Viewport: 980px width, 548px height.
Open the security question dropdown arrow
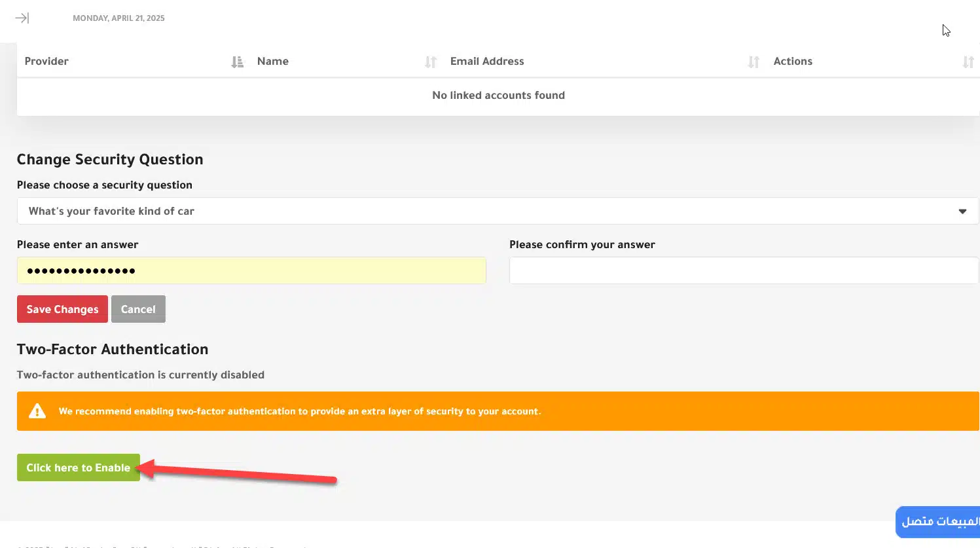pos(962,211)
